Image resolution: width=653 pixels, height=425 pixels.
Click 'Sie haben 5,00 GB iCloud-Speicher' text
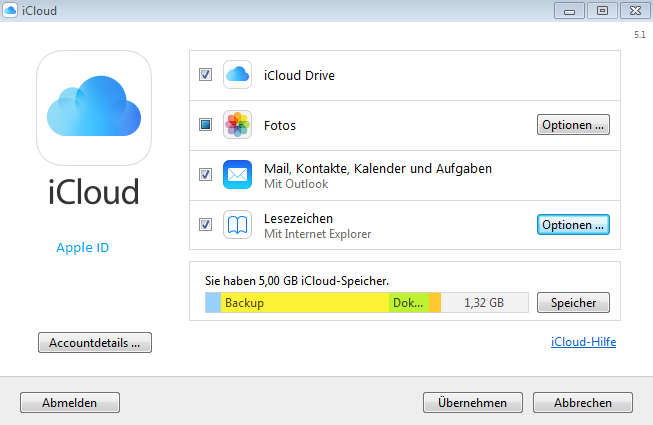[x=297, y=281]
